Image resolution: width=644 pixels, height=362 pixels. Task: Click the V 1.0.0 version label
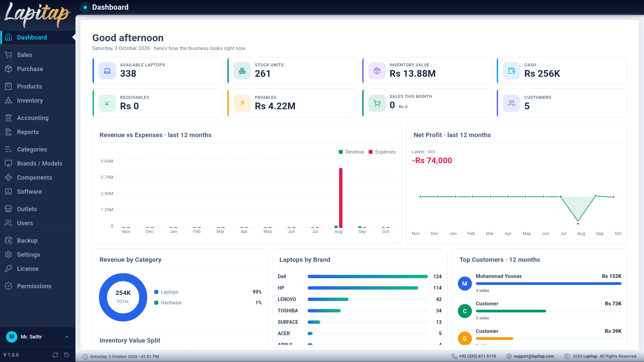point(11,355)
